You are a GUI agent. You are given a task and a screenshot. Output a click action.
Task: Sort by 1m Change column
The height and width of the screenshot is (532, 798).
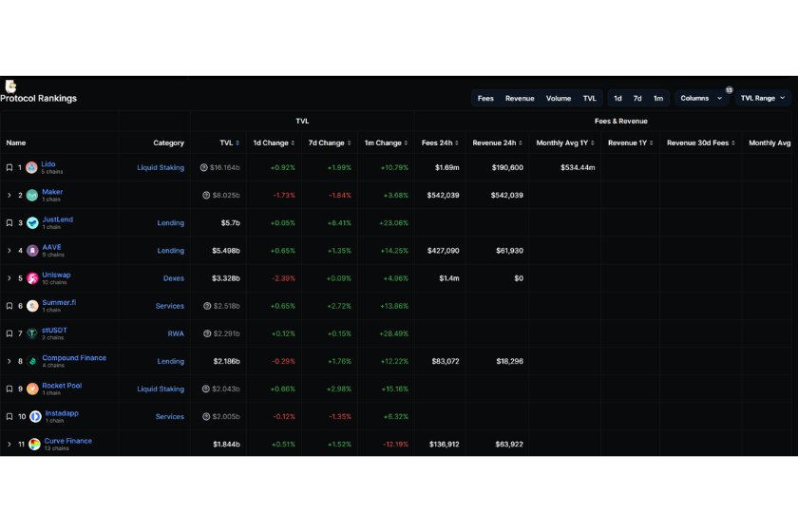coord(406,143)
